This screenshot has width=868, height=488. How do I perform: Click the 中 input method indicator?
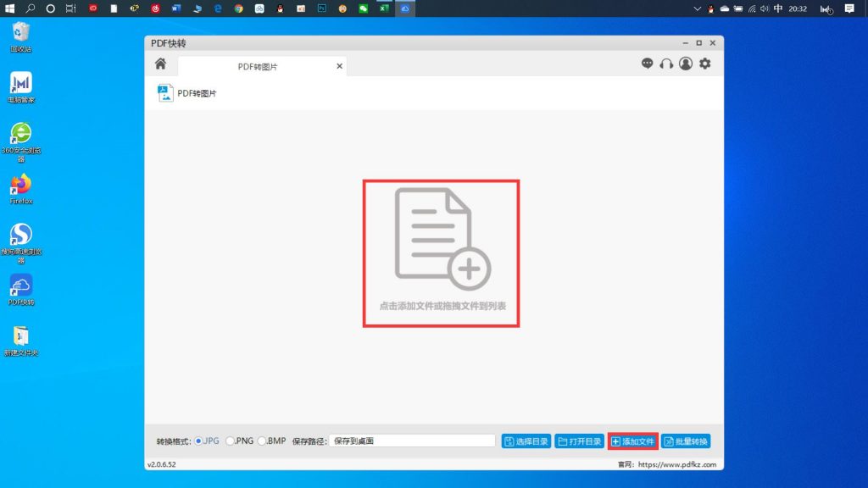pos(778,8)
